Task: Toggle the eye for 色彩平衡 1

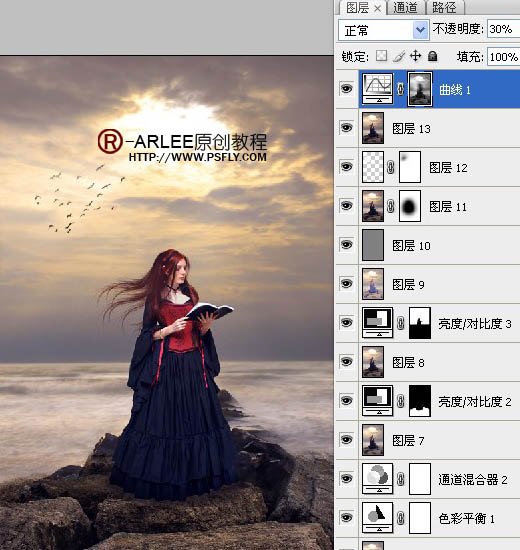Action: click(x=346, y=517)
